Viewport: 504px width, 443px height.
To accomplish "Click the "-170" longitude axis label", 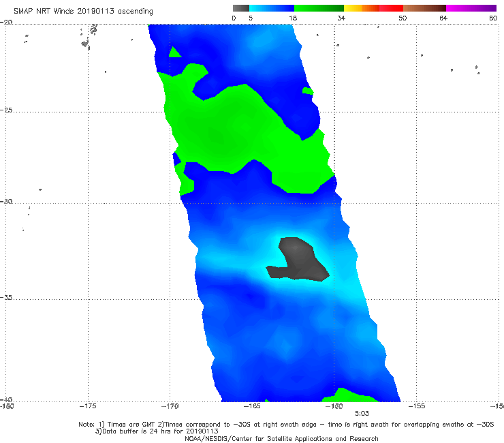I will 170,406.
